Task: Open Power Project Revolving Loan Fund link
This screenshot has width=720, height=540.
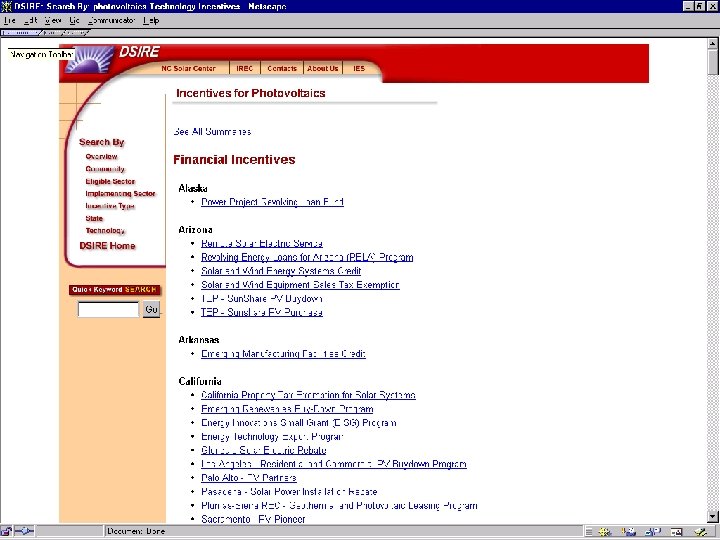Action: click(x=272, y=202)
